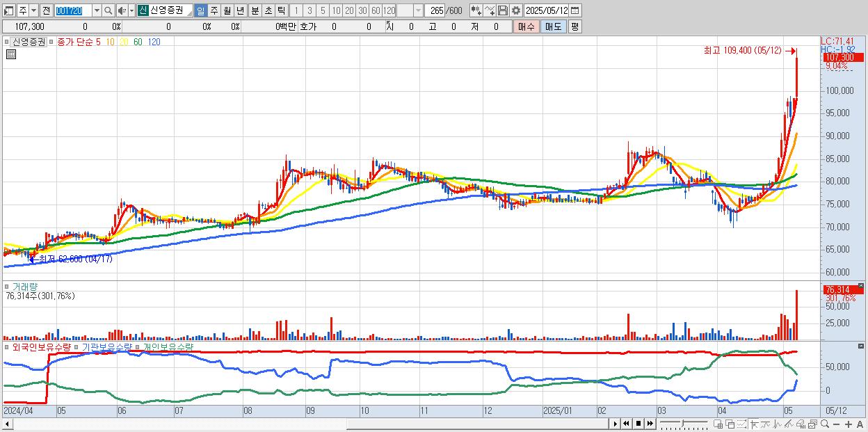Click the 매도 sell button
The width and height of the screenshot is (868, 432).
point(553,26)
